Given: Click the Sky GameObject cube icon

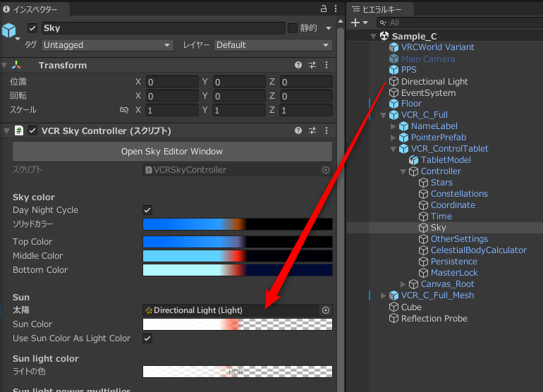Looking at the screenshot, I should coord(9,30).
